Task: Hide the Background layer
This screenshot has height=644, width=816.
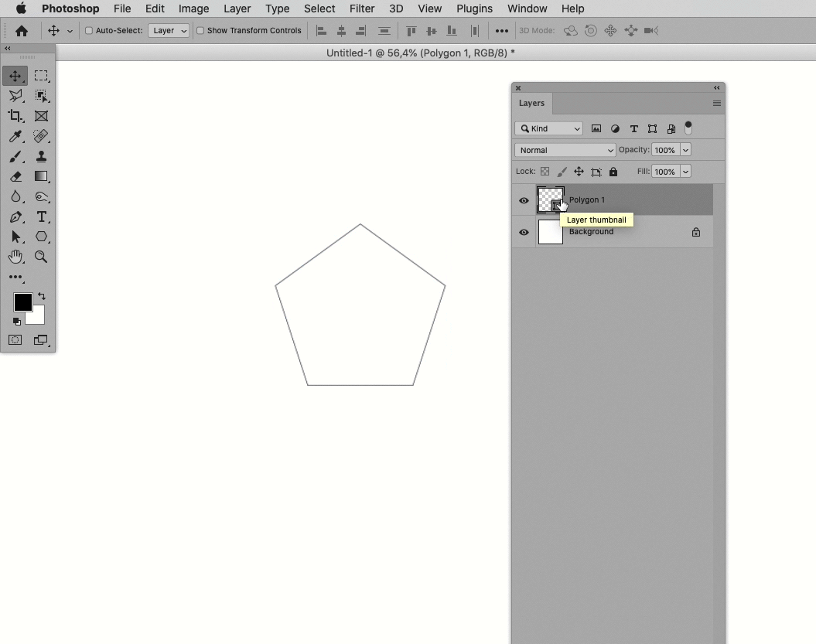Action: point(524,232)
